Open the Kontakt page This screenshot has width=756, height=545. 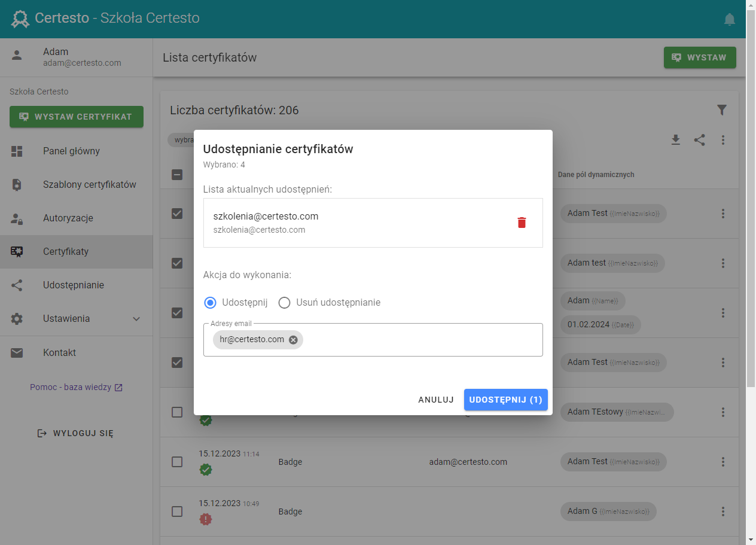tap(77, 353)
